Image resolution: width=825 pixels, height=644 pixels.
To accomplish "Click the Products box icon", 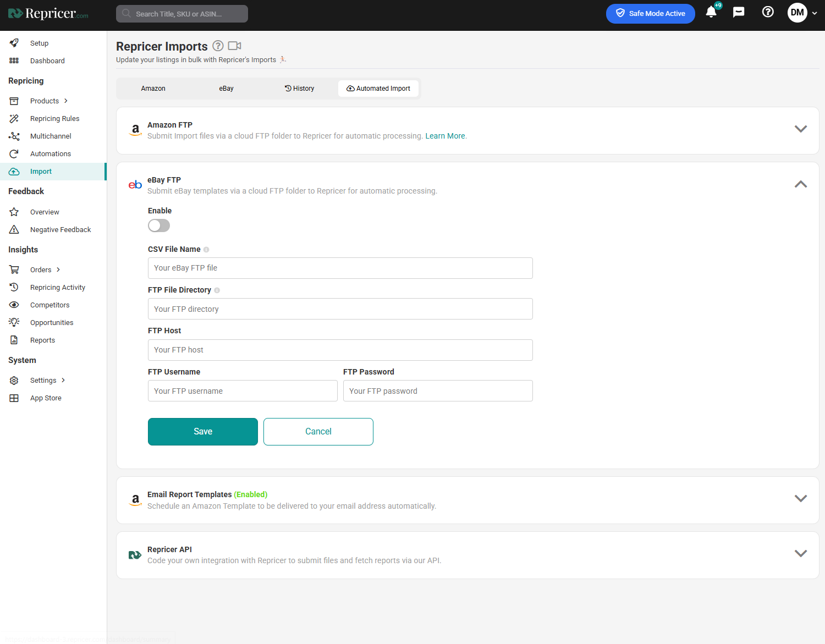I will click(x=14, y=101).
